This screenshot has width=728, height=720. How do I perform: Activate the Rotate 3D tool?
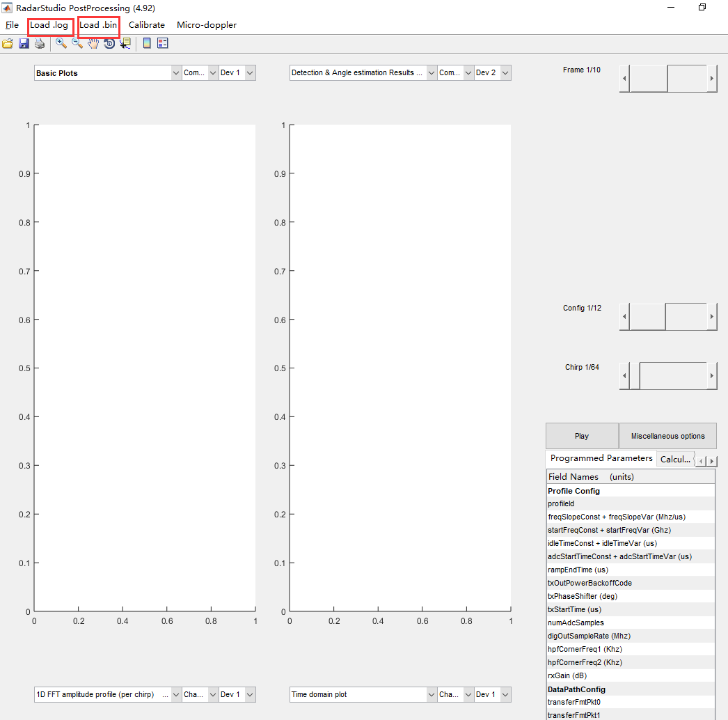109,44
